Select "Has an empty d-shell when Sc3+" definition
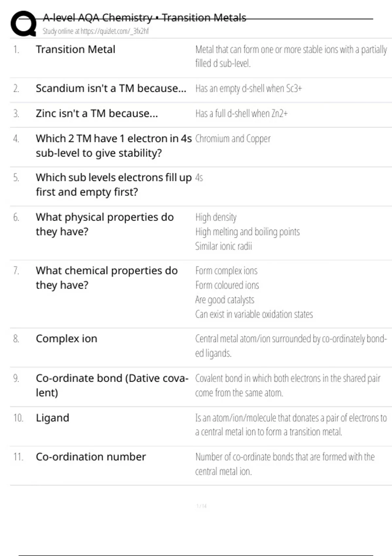The image size is (392, 556). (249, 89)
